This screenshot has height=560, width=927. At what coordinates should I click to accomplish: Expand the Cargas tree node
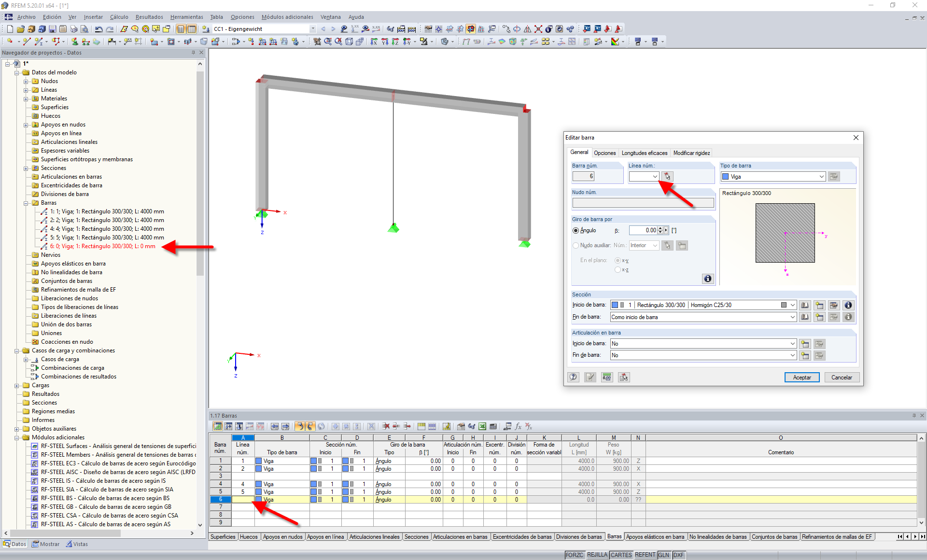pyautogui.click(x=17, y=385)
